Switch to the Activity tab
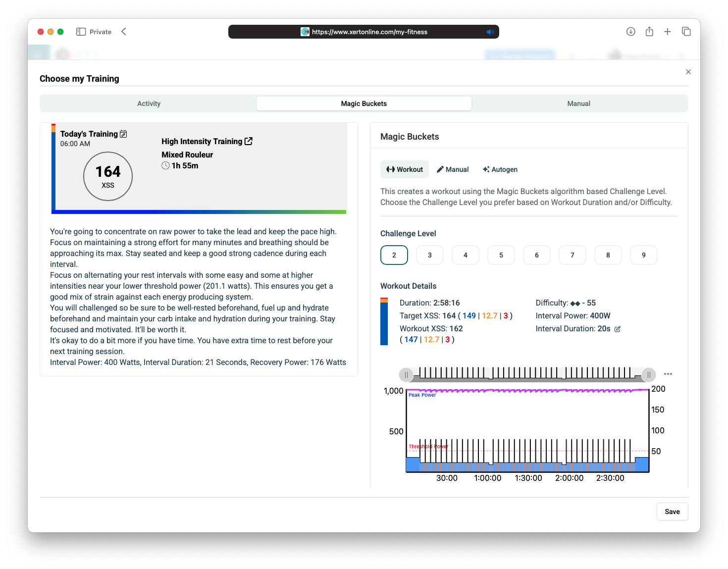This screenshot has height=569, width=728. point(149,103)
